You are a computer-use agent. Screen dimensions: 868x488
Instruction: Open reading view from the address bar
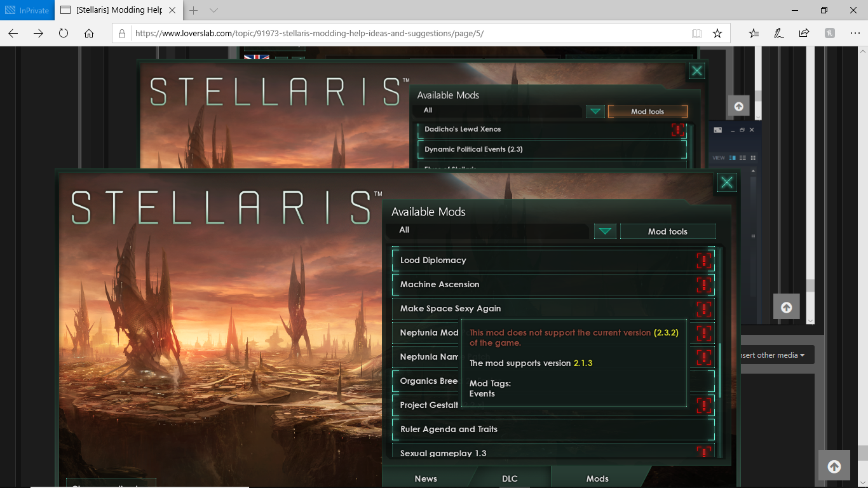696,33
